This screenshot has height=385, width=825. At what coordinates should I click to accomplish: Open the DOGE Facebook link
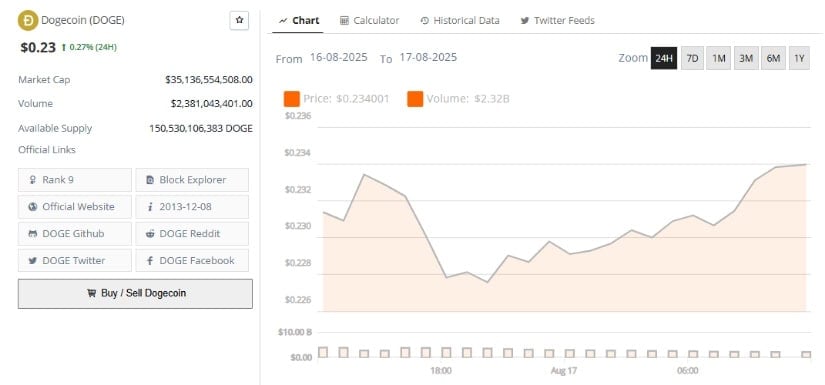pos(192,260)
